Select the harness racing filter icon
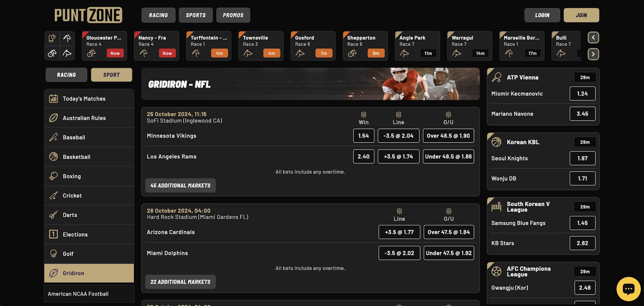This screenshot has width=644, height=306. point(52,53)
